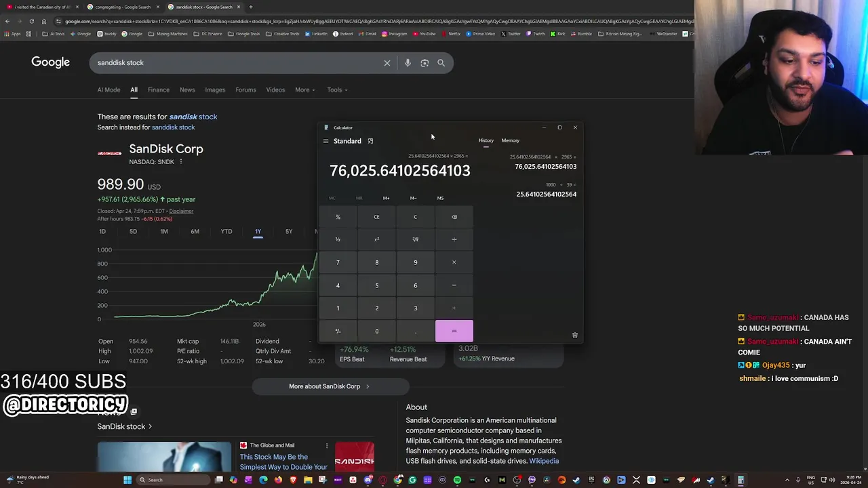This screenshot has height=488, width=868.
Task: Open Wikipedia link in About section
Action: tap(544, 461)
